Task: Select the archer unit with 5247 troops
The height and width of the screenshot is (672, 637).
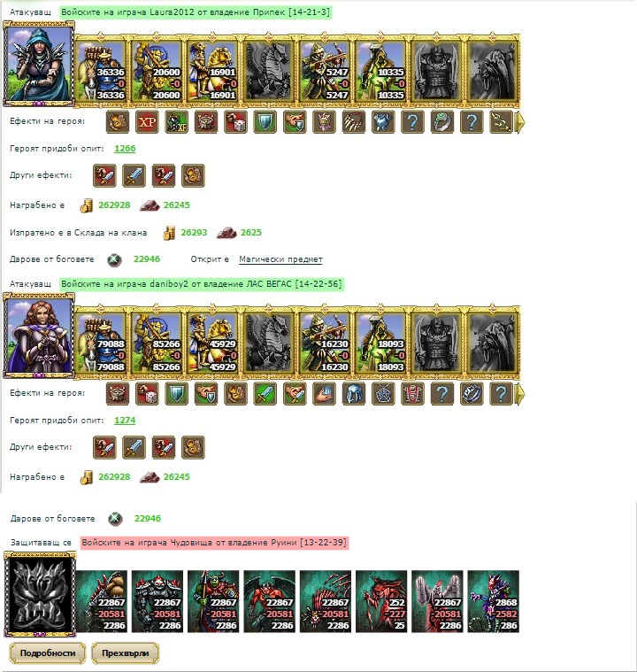Action: pos(326,71)
